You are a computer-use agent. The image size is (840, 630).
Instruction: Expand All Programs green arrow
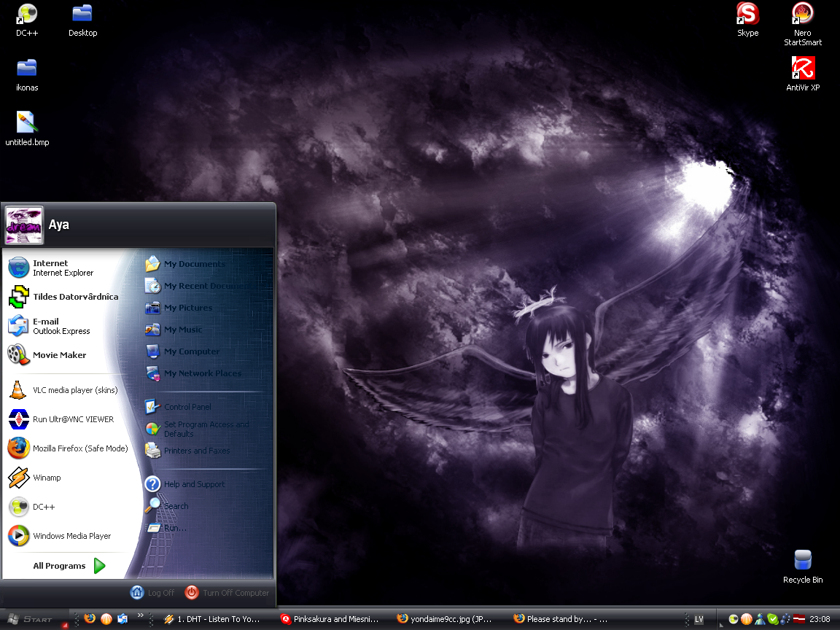(100, 566)
